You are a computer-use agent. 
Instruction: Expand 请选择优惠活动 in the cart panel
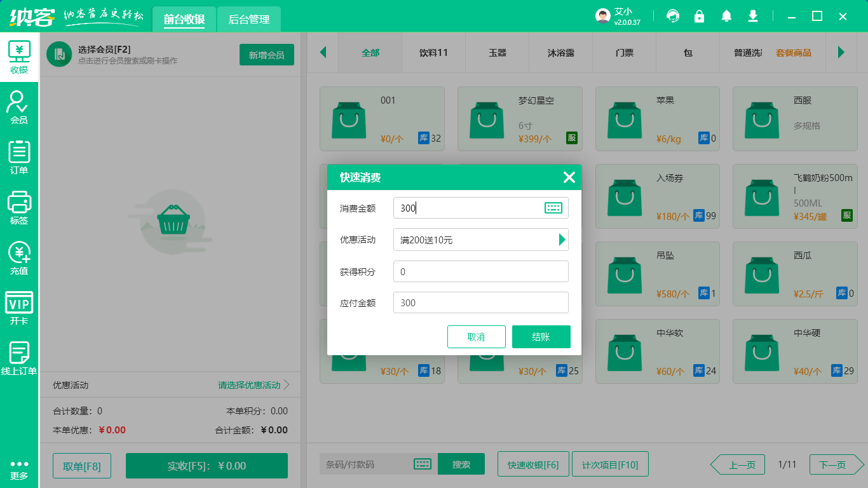point(254,385)
